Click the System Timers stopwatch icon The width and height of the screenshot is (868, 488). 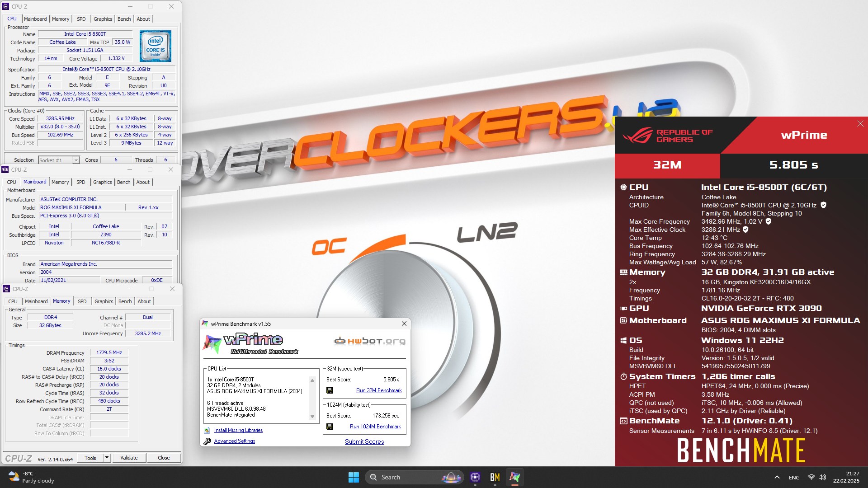[623, 376]
